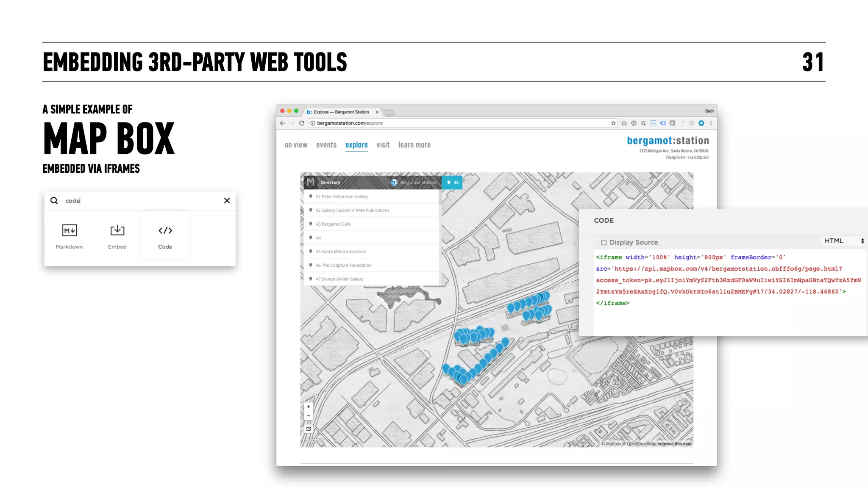Bookmark page with the star icon

pos(613,123)
